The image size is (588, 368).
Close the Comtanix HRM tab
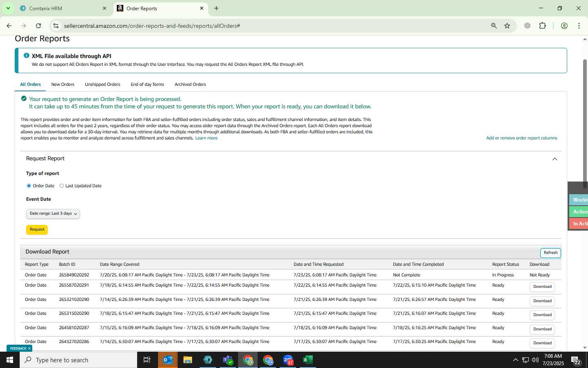[105, 8]
